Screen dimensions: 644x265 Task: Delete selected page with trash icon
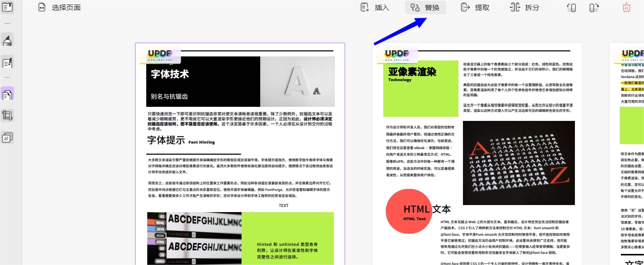626,8
